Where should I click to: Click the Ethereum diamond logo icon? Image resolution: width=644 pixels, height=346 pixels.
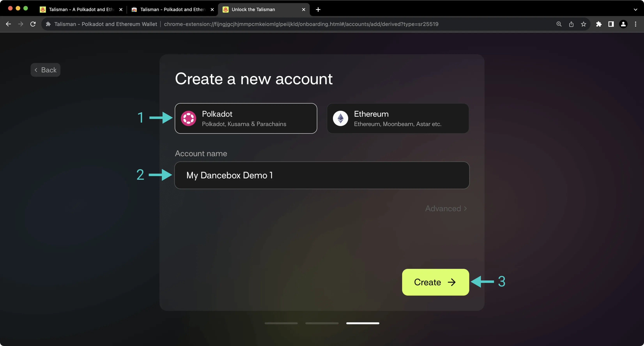tap(341, 118)
